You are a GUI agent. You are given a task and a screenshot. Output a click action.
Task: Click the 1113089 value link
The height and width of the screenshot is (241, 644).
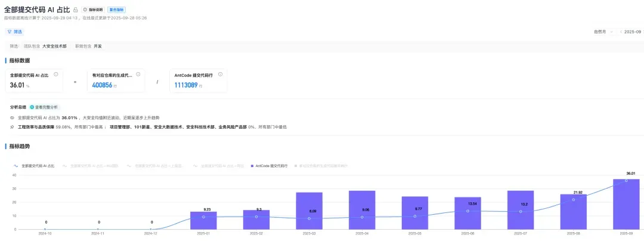[185, 85]
